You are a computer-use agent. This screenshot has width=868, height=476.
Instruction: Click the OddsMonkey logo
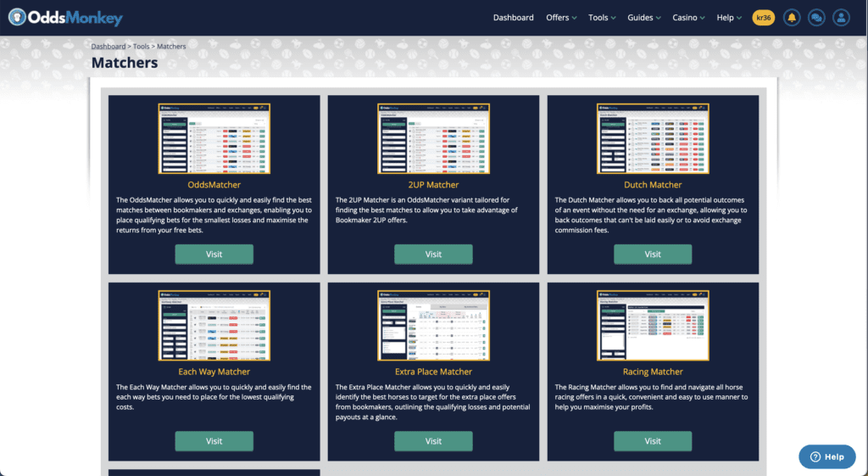coord(65,17)
